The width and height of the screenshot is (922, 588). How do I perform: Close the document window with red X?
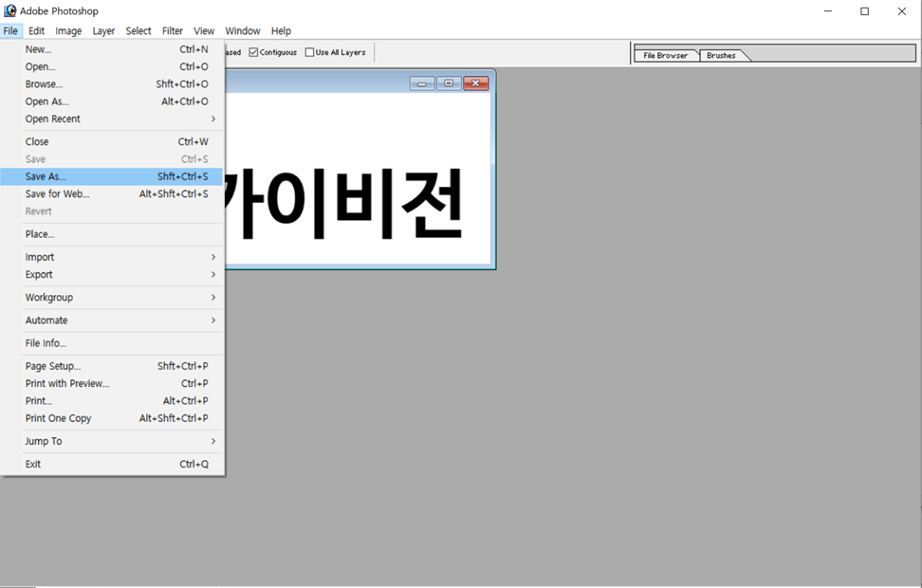pyautogui.click(x=475, y=83)
